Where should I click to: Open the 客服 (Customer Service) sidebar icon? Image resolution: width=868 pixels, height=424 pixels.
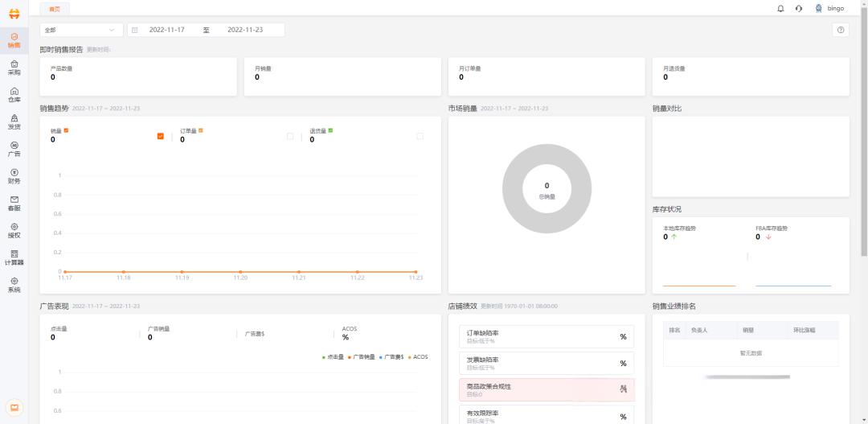click(14, 204)
